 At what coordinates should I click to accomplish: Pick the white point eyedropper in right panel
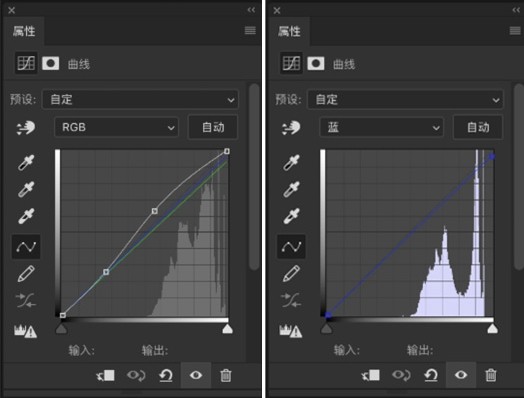pyautogui.click(x=291, y=216)
